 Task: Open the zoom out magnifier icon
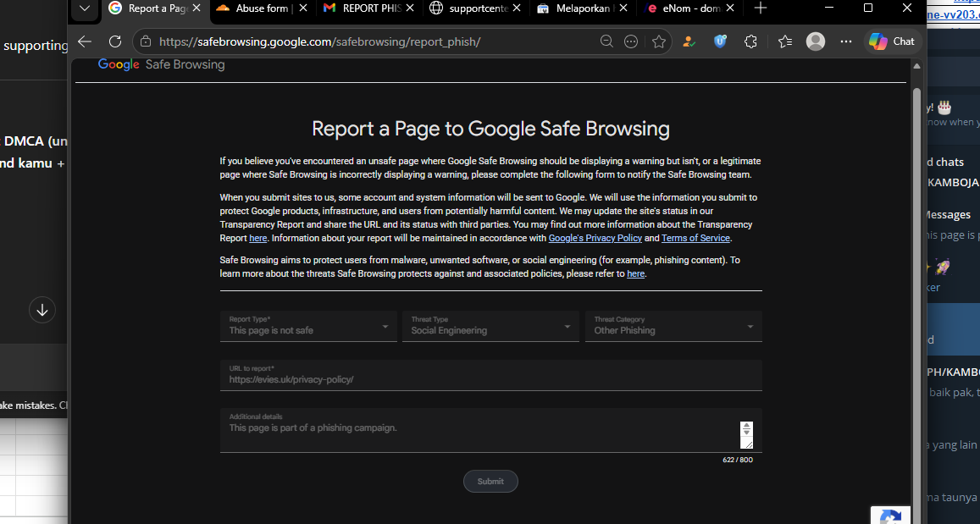pyautogui.click(x=606, y=41)
